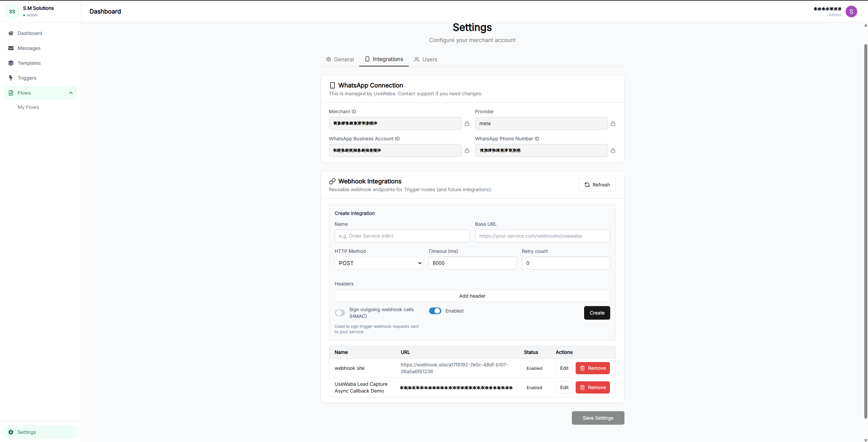Click the General tab gear icon
868x442 pixels.
(328, 59)
